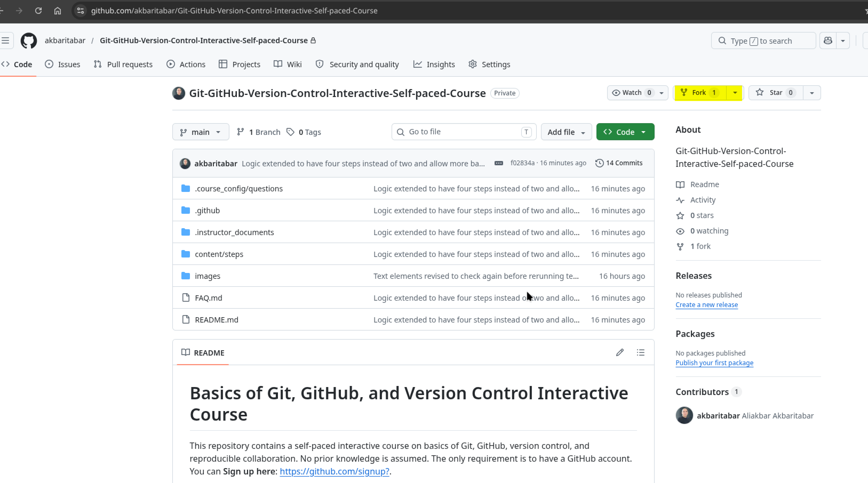This screenshot has width=868, height=483.
Task: Open repository name breadcrumb link
Action: [x=204, y=41]
